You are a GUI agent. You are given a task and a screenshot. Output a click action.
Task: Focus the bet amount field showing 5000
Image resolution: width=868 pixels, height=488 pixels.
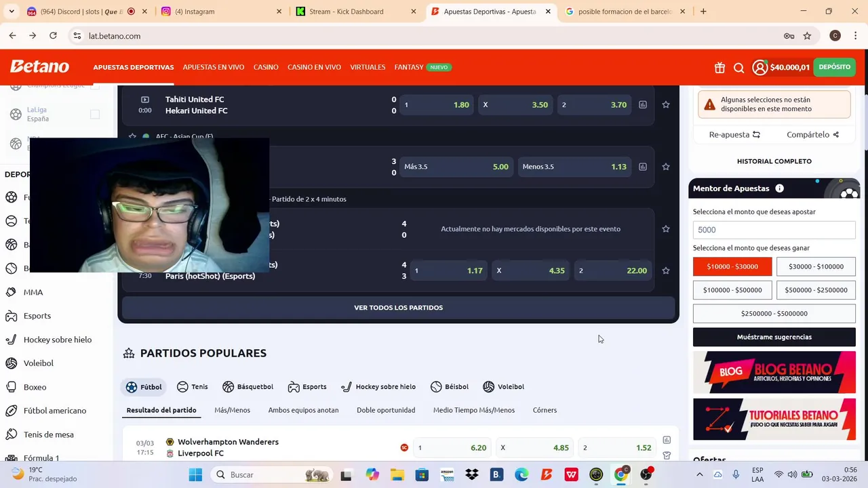[x=774, y=230]
